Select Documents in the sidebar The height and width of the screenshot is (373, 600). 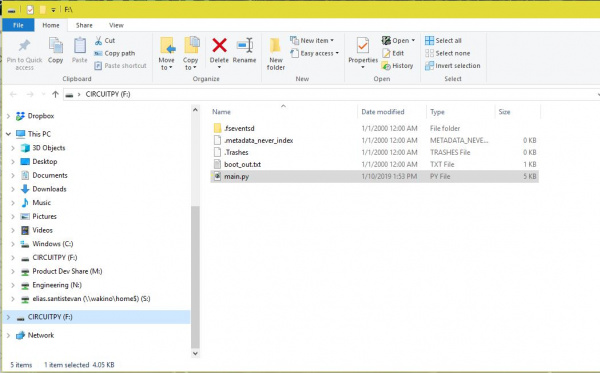click(44, 175)
